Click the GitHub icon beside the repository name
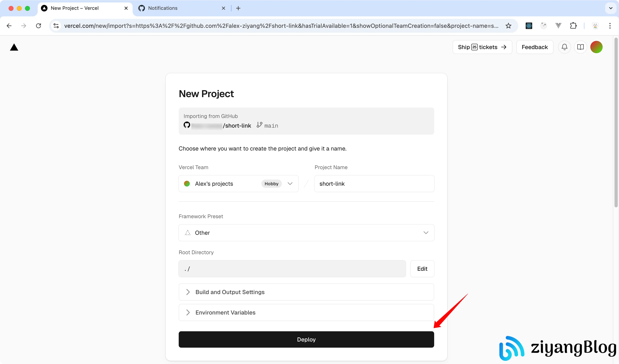 point(187,125)
